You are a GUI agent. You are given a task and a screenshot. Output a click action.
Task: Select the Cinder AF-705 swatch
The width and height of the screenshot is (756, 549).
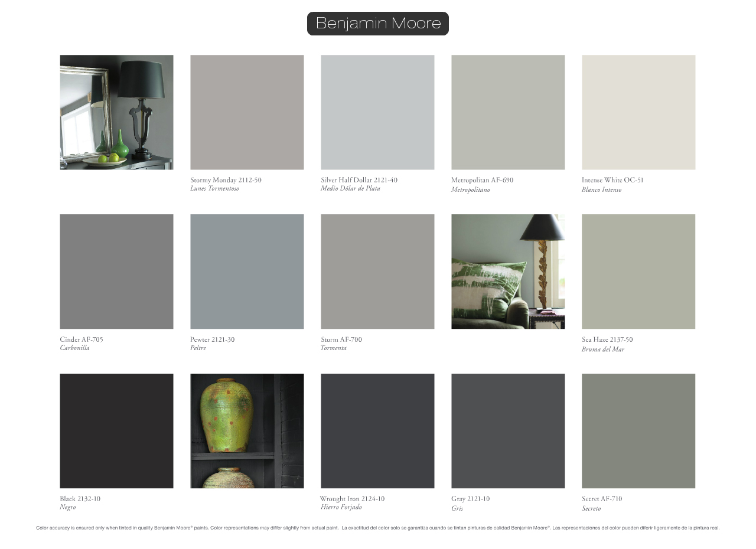pos(116,272)
